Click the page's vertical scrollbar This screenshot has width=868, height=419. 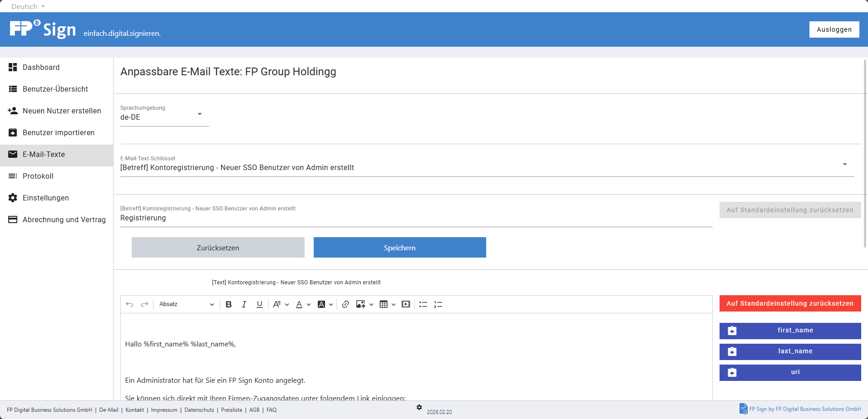coord(865,153)
